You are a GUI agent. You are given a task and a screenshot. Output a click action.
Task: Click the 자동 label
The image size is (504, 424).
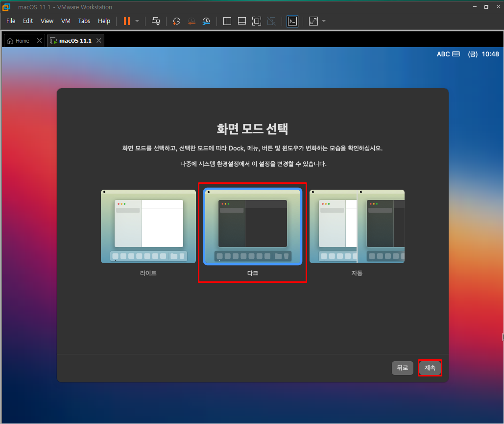coord(357,273)
